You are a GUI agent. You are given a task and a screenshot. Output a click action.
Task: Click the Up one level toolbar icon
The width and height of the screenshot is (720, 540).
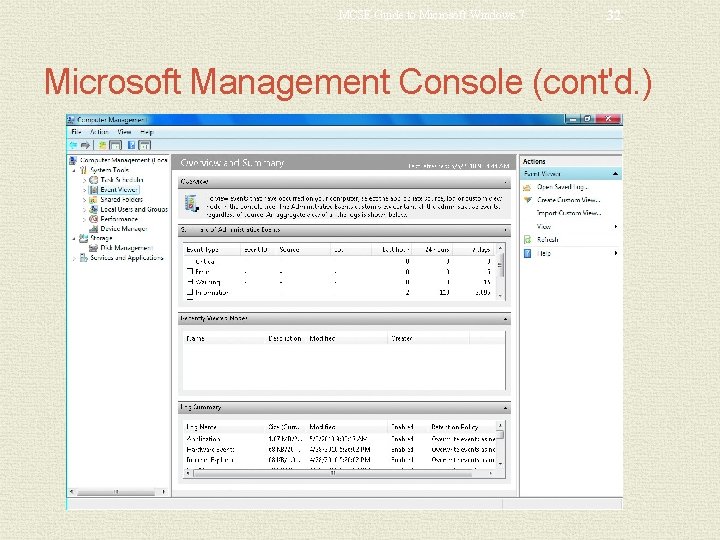[x=102, y=145]
